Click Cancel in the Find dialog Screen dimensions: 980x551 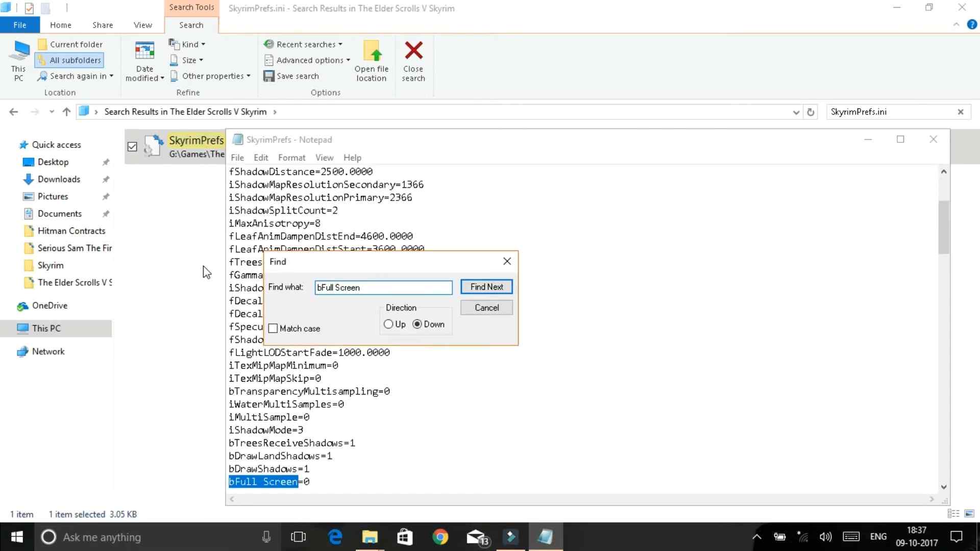pos(486,307)
